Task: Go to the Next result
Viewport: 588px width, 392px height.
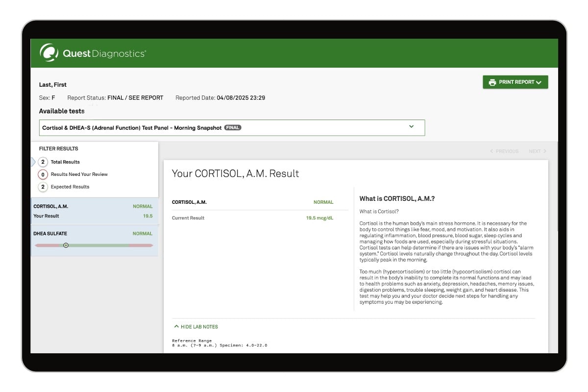Action: (x=534, y=151)
